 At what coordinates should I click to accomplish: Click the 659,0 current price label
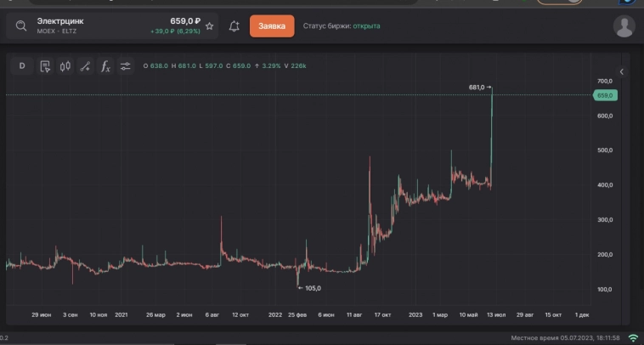point(606,95)
